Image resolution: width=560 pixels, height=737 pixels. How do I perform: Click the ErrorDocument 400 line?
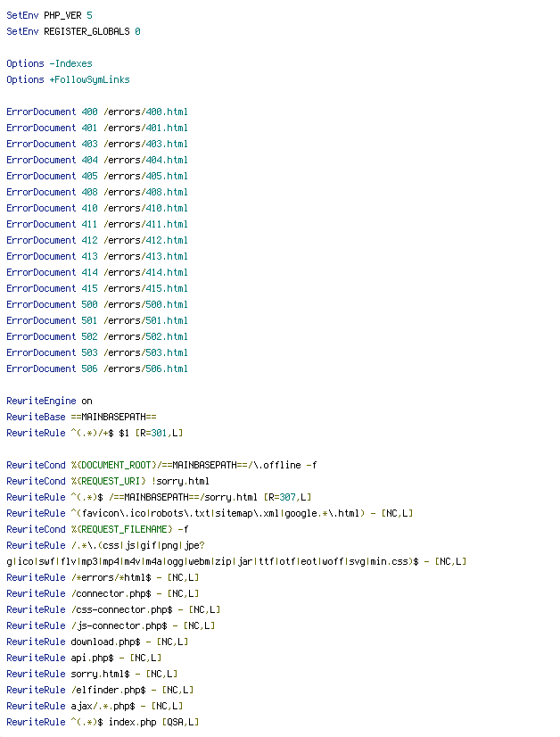(x=97, y=112)
